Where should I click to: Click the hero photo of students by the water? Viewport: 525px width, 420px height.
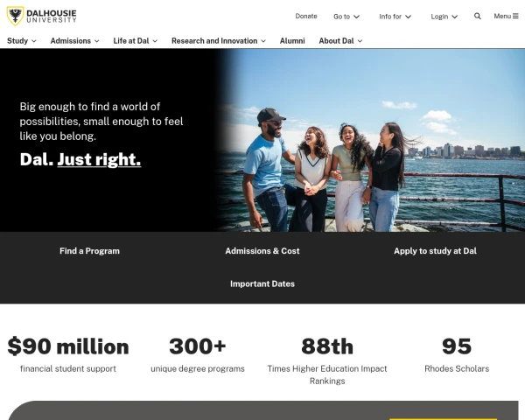tap(372, 140)
